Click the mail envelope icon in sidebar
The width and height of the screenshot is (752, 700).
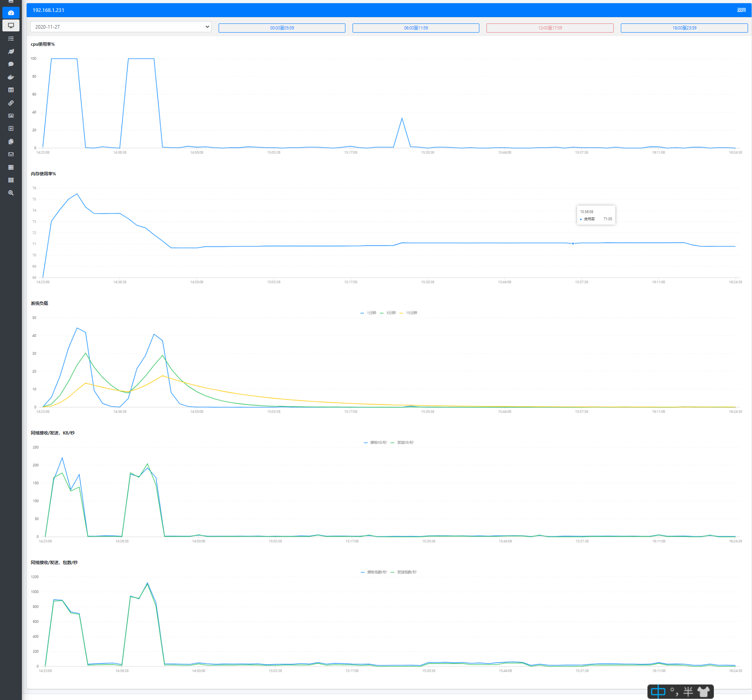tap(11, 154)
